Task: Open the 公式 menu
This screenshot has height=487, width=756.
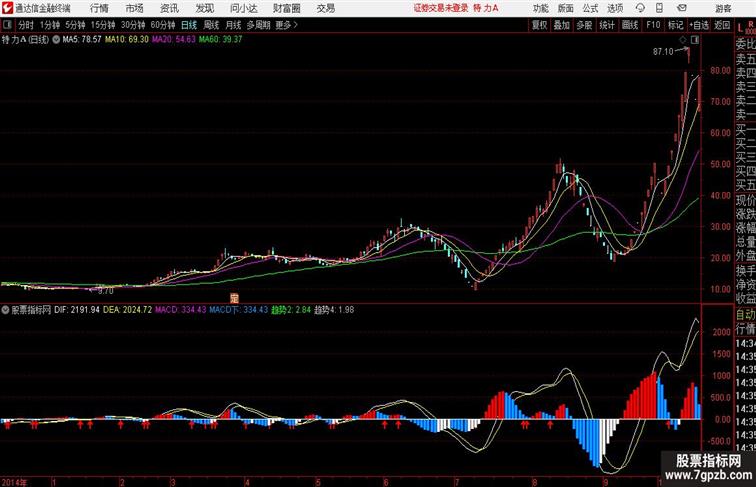Action: click(x=590, y=8)
